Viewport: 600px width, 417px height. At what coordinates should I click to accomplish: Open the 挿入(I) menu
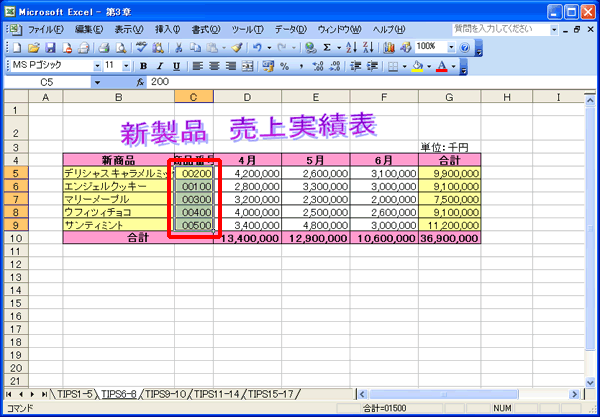[168, 29]
